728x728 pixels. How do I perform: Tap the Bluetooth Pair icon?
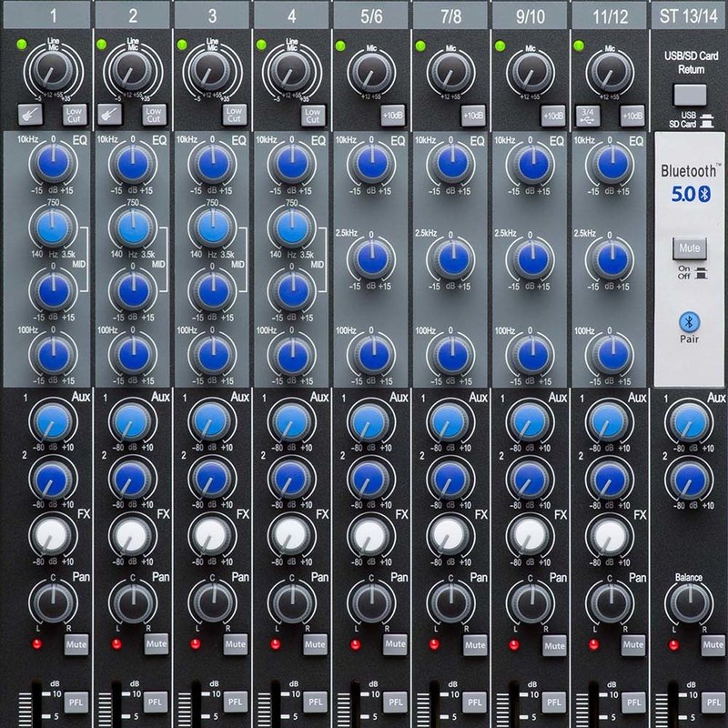(x=689, y=320)
